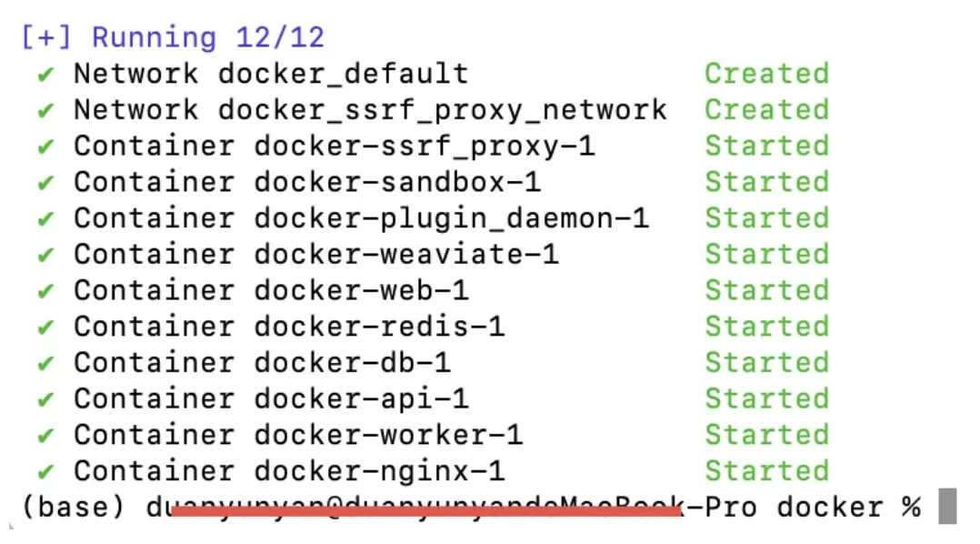Click the docker_ssrf_proxy_network name text
The width and height of the screenshot is (980, 544).
[x=442, y=110]
